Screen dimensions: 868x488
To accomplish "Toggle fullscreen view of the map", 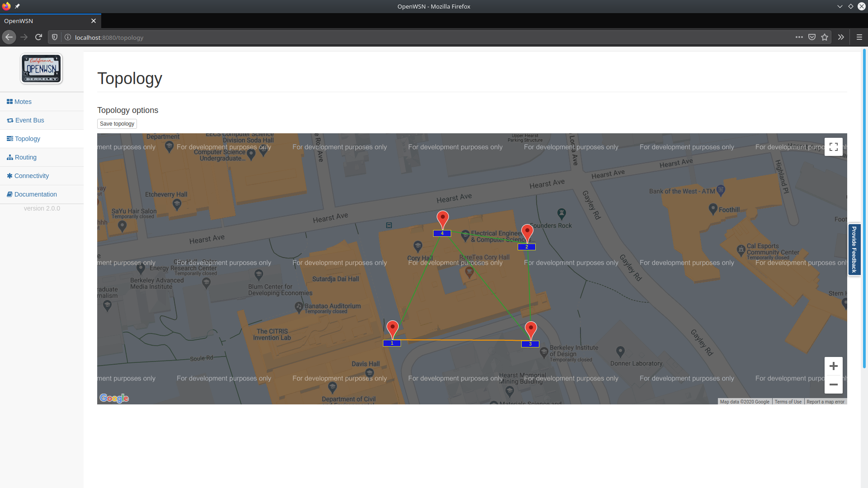I will [834, 147].
